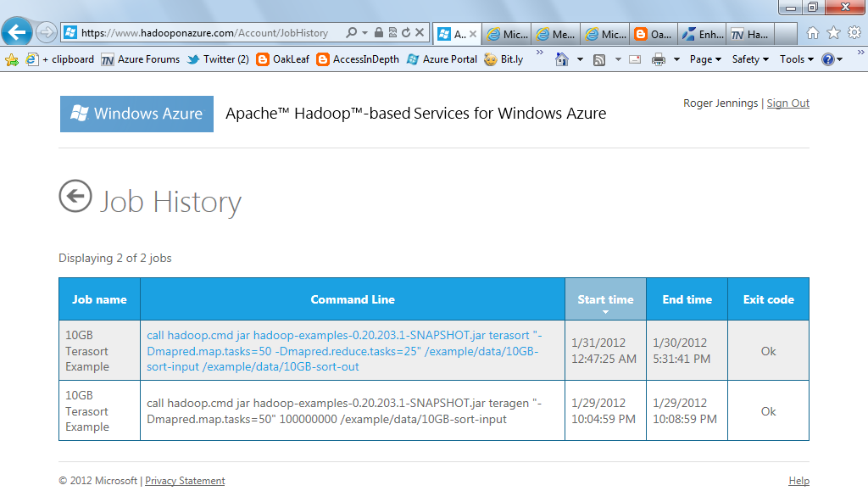Expand the Safety dropdown menu

[x=750, y=59]
